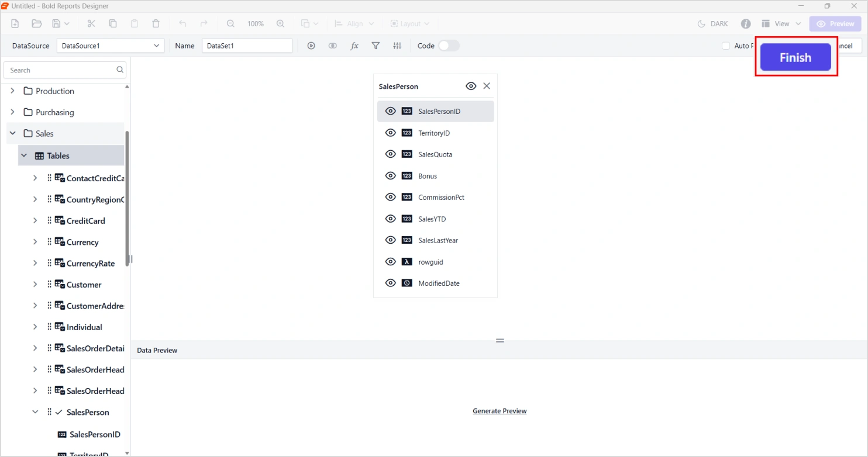Open the Align menu

(354, 23)
